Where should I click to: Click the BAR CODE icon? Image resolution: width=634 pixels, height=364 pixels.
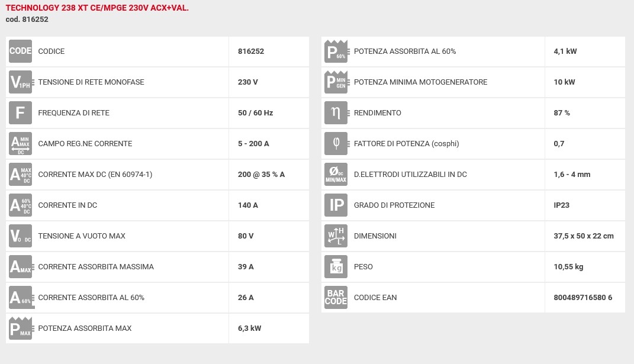tap(336, 297)
